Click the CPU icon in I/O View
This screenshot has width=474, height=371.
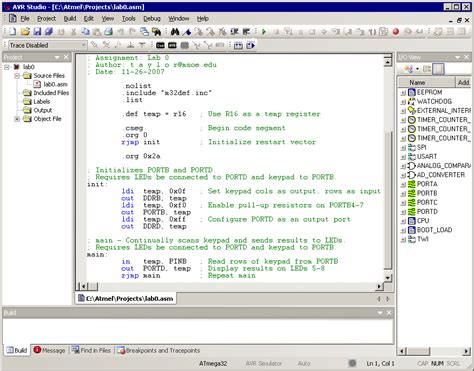point(412,221)
